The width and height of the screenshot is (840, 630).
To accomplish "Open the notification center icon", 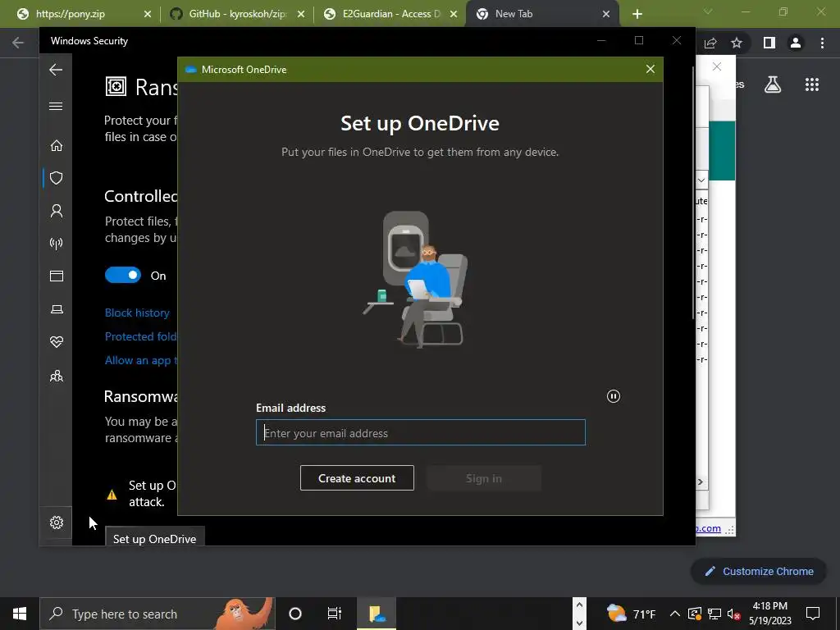I will 813,614.
